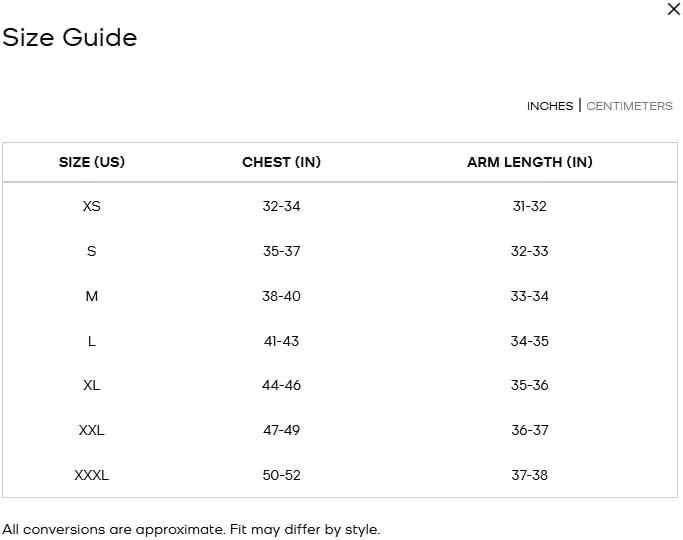Click the 31-32 arm length cell
Screen dimensions: 683x540
[529, 206]
